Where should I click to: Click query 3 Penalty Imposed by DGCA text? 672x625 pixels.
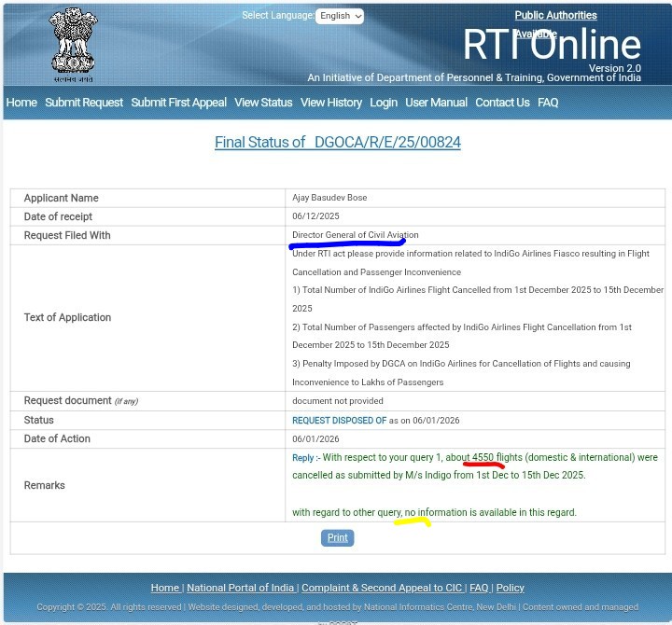point(461,373)
